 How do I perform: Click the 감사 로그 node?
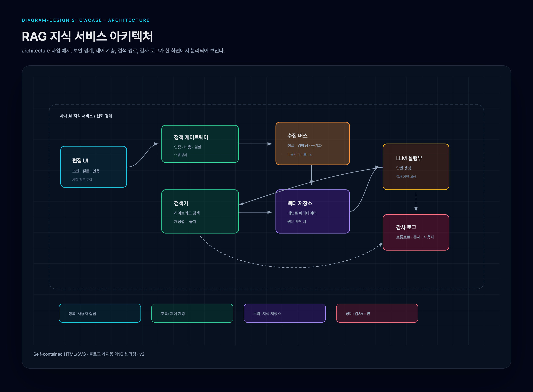(416, 232)
